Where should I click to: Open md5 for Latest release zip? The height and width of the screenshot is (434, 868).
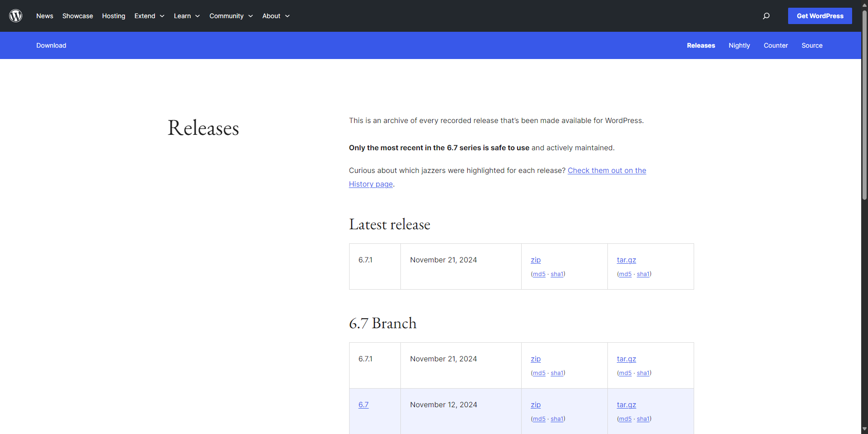[539, 274]
